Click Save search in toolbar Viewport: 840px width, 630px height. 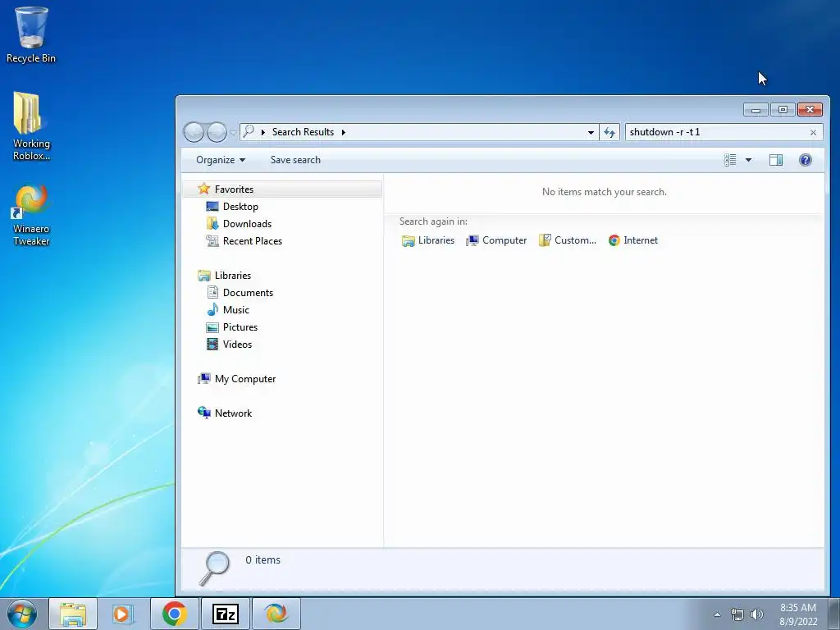click(x=295, y=160)
